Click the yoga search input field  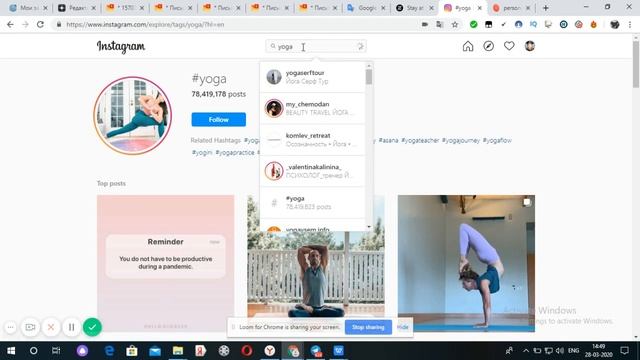[x=315, y=47]
